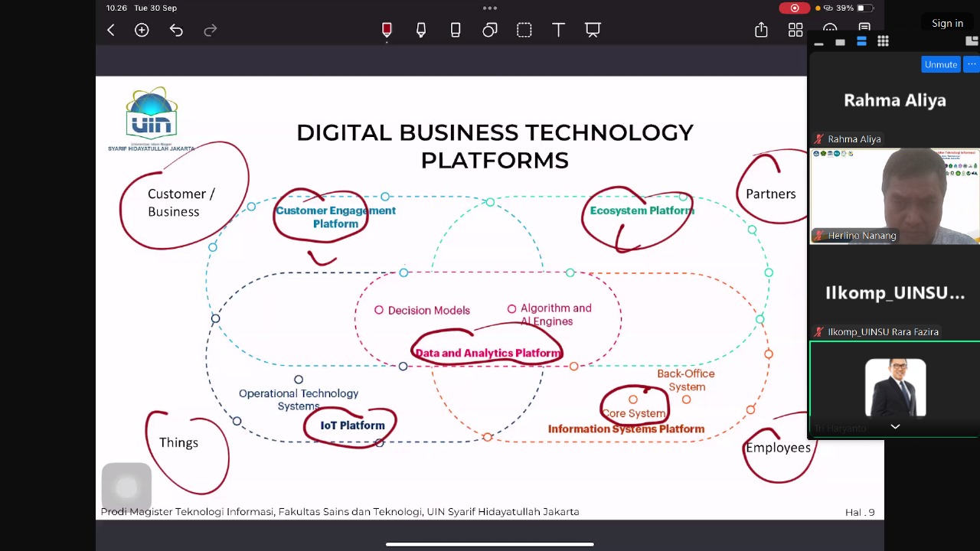Switch to the gallery grid view layout
Image resolution: width=980 pixels, height=551 pixels.
(x=883, y=41)
